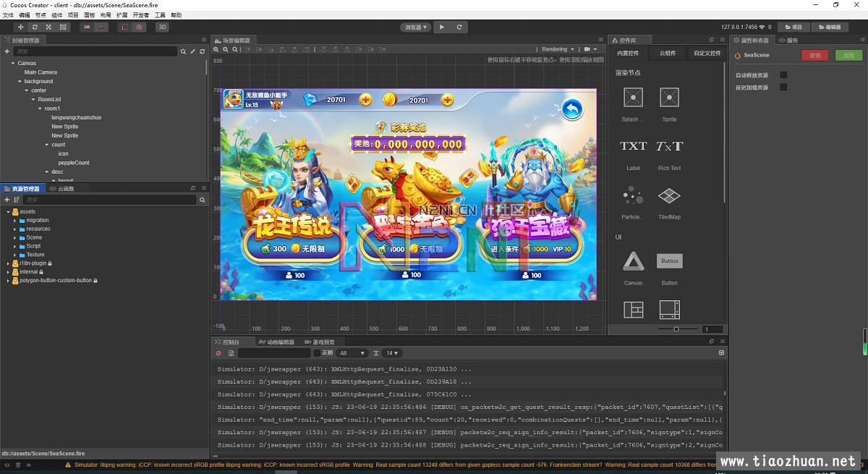Select the Scale transform tool
The height and width of the screenshot is (474, 868).
click(x=48, y=27)
